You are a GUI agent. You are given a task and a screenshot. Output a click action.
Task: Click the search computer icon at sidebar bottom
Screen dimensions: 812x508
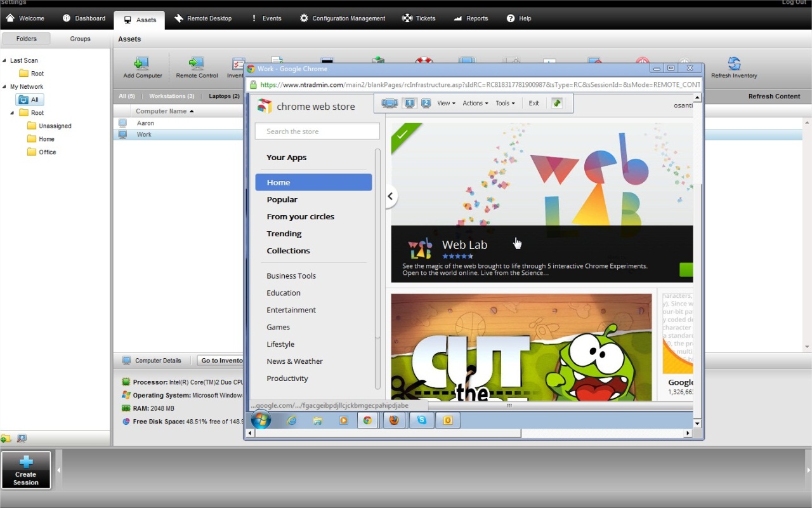(x=22, y=439)
